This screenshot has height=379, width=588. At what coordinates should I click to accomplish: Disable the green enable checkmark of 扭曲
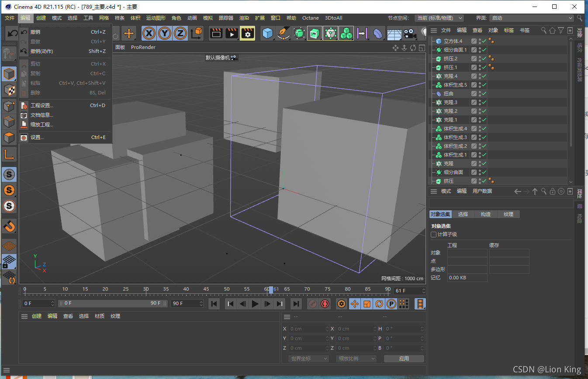click(x=484, y=94)
